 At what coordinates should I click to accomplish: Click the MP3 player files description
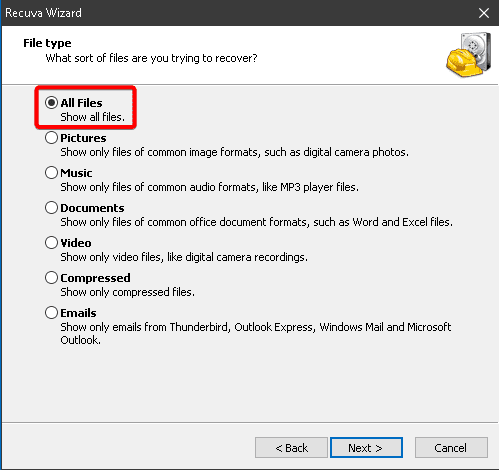[209, 187]
